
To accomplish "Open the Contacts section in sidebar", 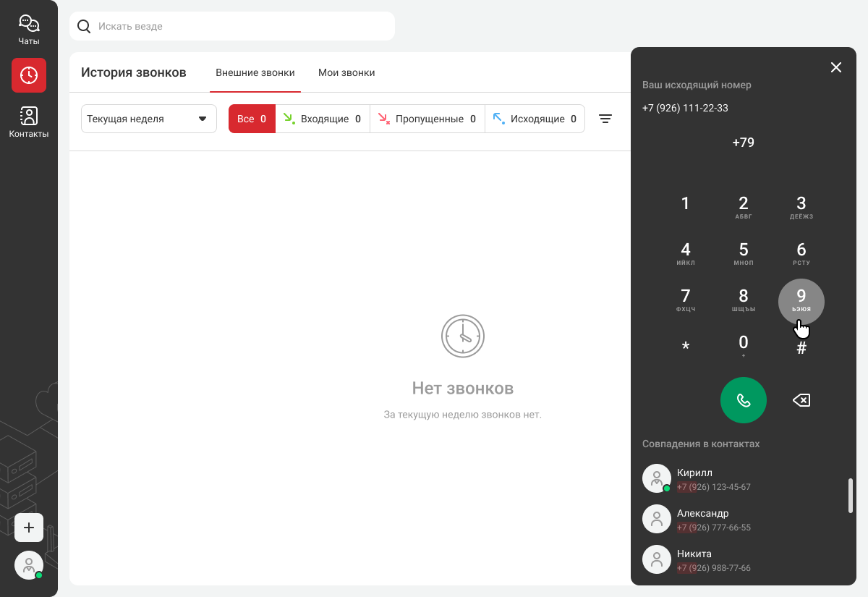I will (29, 122).
